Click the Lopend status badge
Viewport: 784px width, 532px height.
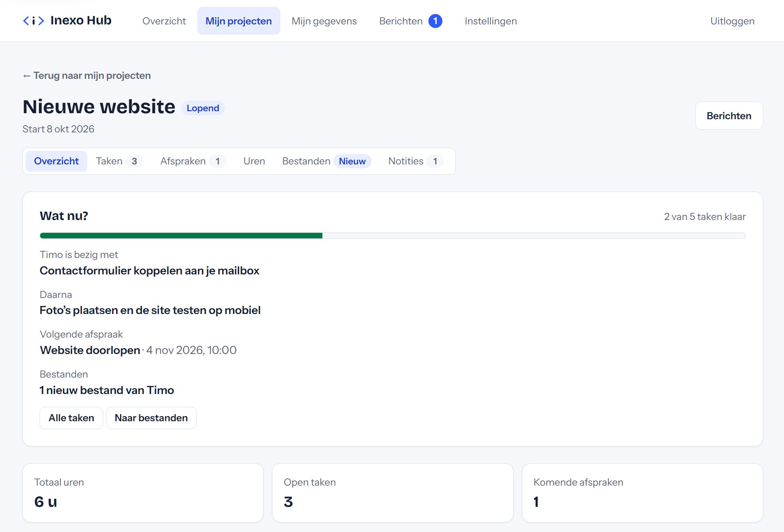coord(203,108)
